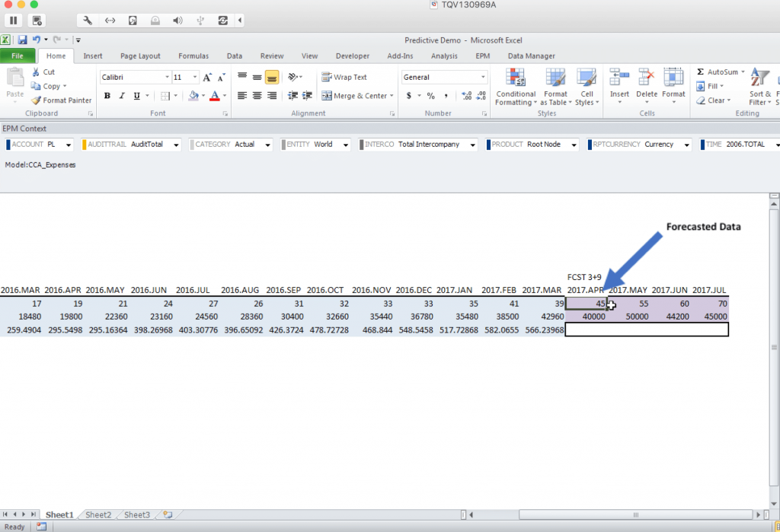
Task: Click the Format as Table button
Action: (x=555, y=87)
